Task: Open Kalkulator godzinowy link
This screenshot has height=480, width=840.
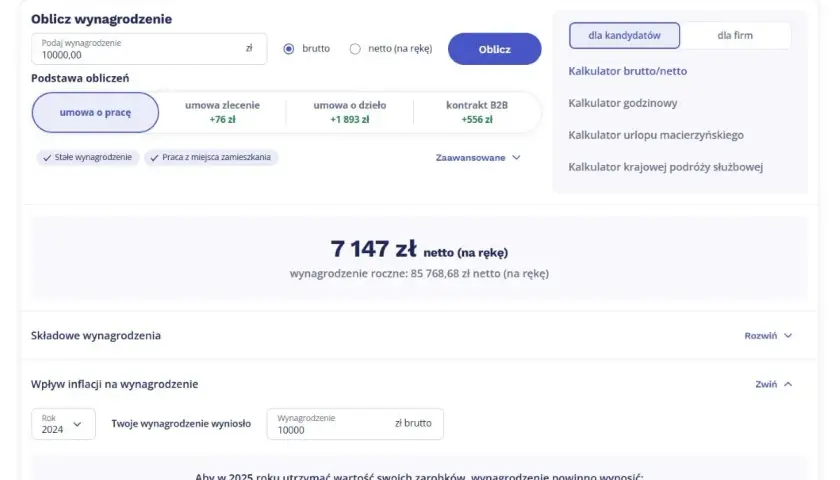Action: [x=623, y=103]
